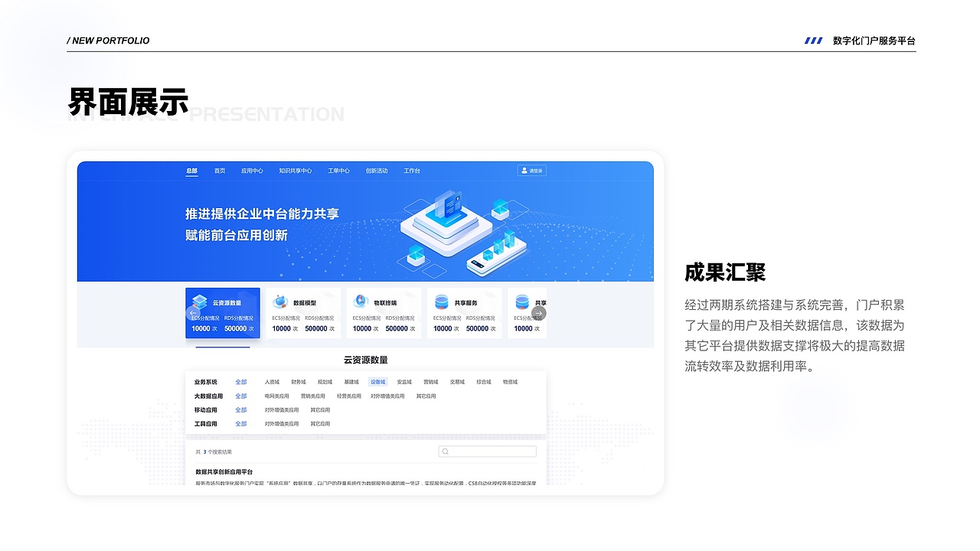Click the 物联终端 card icon
Screen dimensions: 980x551
[360, 302]
